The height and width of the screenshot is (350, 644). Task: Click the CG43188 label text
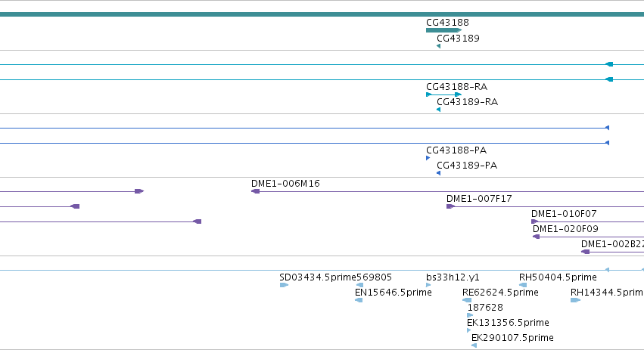coord(447,22)
